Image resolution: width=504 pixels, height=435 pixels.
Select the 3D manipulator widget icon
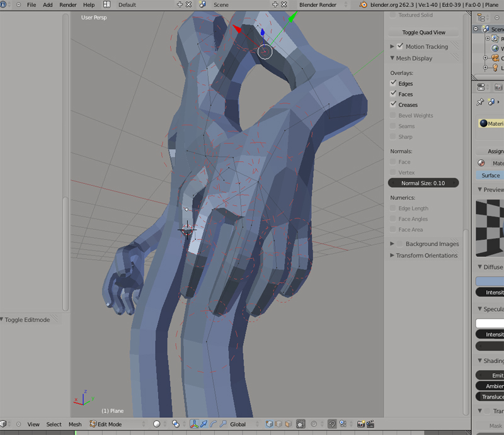pos(195,424)
